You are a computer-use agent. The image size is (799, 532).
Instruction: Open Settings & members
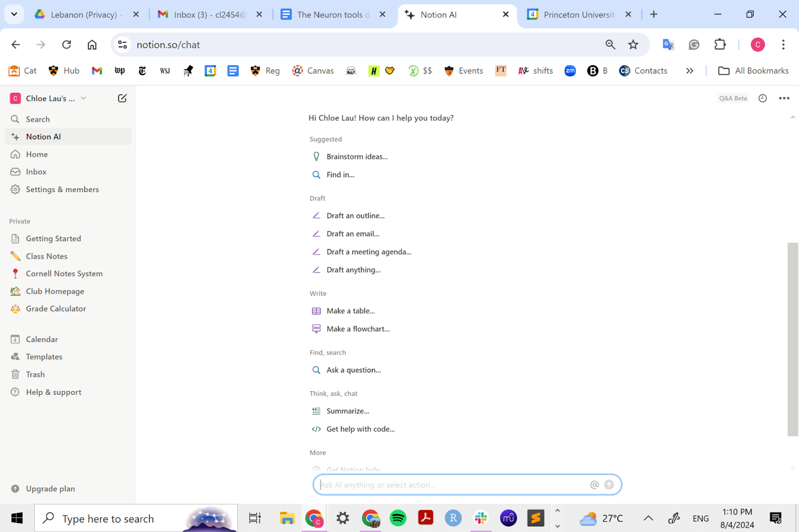click(x=68, y=189)
